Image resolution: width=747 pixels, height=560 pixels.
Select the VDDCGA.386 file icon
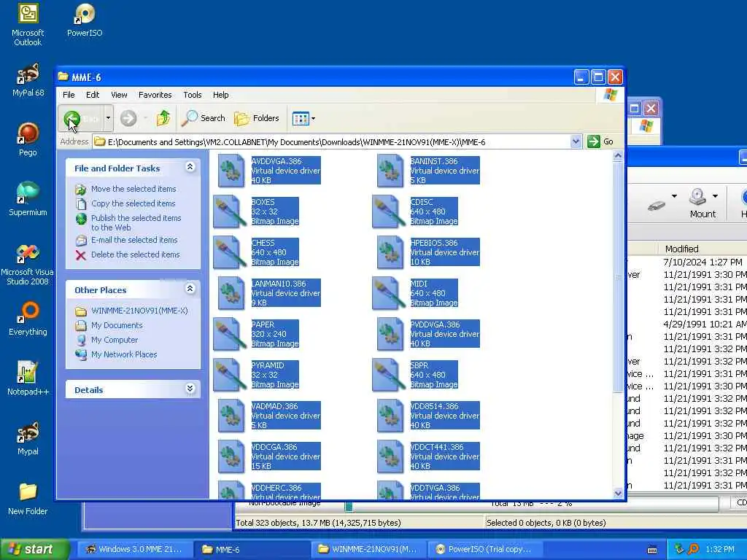click(231, 456)
